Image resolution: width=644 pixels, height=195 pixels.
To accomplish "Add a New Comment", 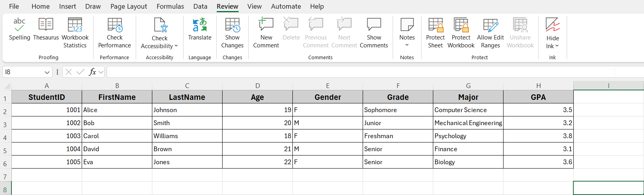I will pyautogui.click(x=266, y=33).
